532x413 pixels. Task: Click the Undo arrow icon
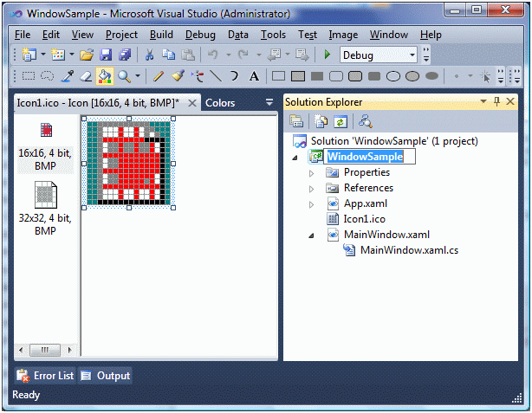click(213, 55)
